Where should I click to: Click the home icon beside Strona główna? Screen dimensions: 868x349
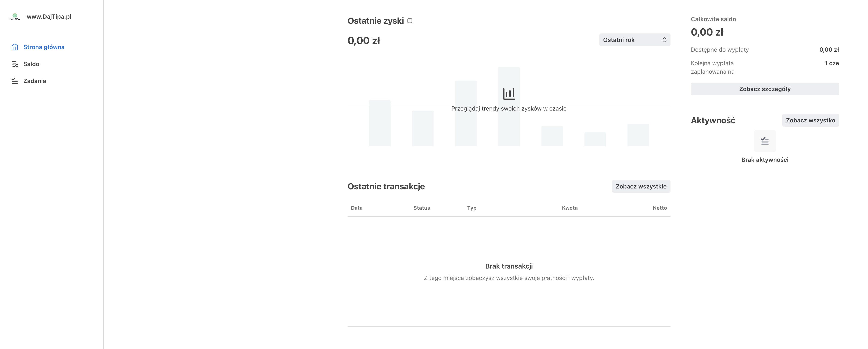click(15, 47)
